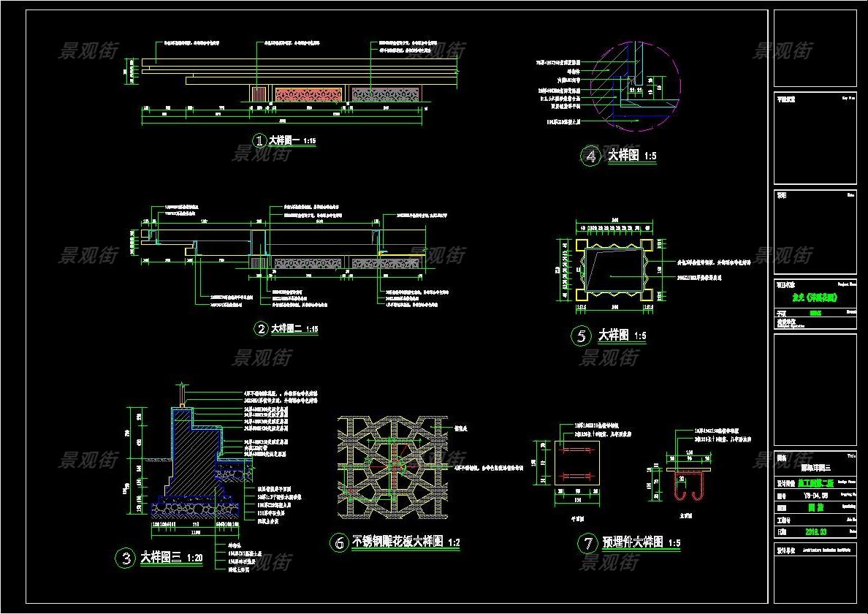This screenshot has height=614, width=868.
Task: Click the 不锈钢雕花板大样图 title text
Action: click(398, 542)
